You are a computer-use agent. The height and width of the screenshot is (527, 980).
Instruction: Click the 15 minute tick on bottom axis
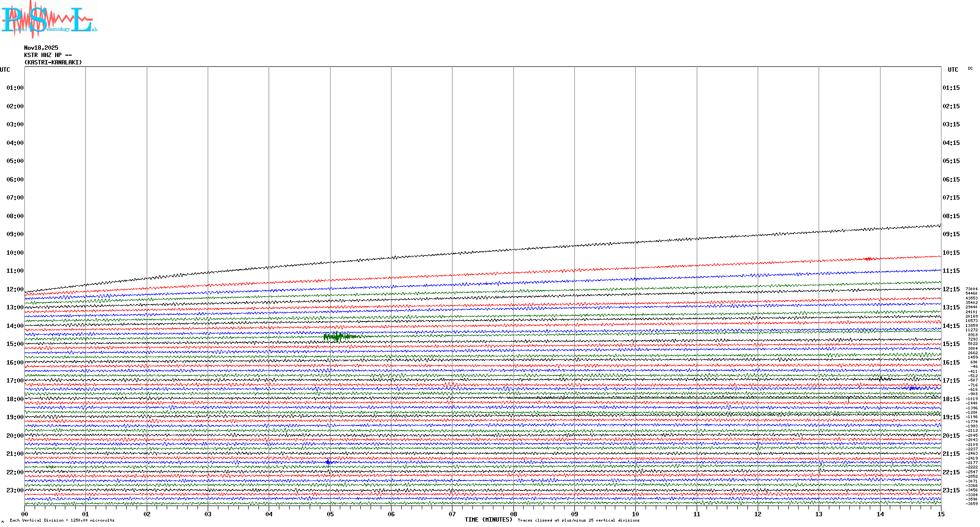point(941,514)
